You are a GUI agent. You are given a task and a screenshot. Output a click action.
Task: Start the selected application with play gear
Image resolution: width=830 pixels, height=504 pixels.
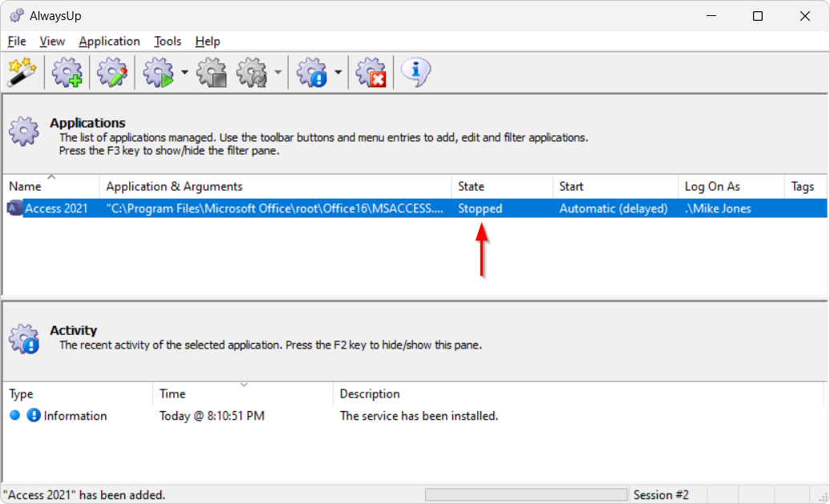click(x=159, y=73)
